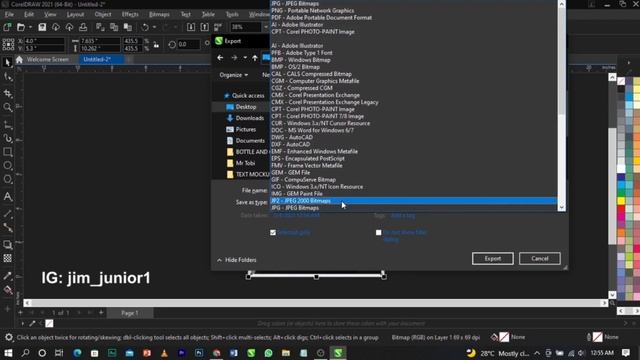Toggle the Selected only checkbox
This screenshot has height=360, width=640.
coord(273,233)
